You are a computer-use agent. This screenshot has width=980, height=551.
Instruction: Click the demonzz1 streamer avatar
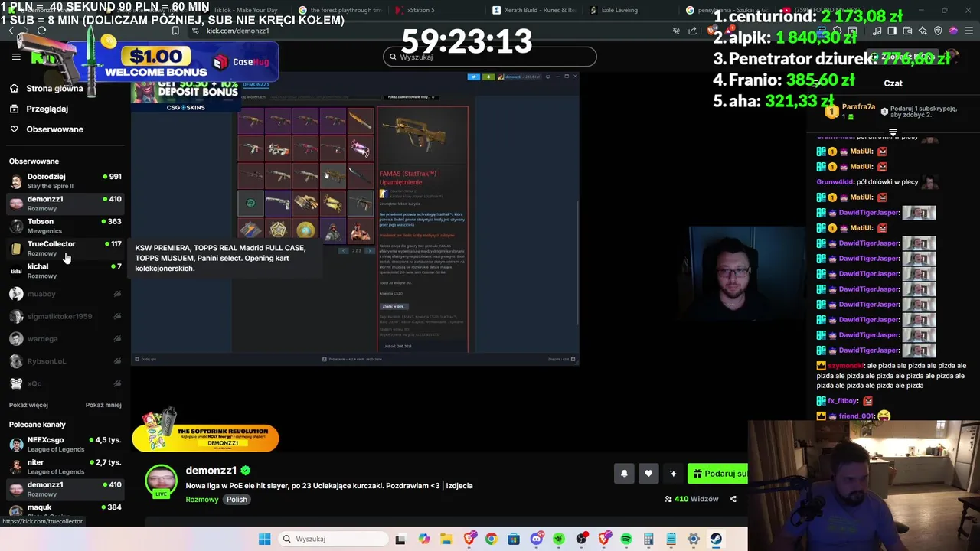161,481
